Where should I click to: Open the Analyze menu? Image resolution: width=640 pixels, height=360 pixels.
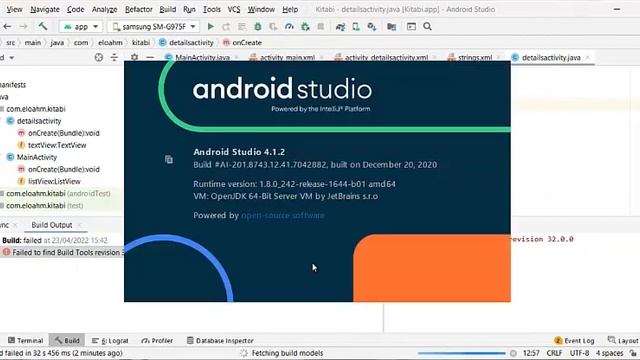coord(104,9)
